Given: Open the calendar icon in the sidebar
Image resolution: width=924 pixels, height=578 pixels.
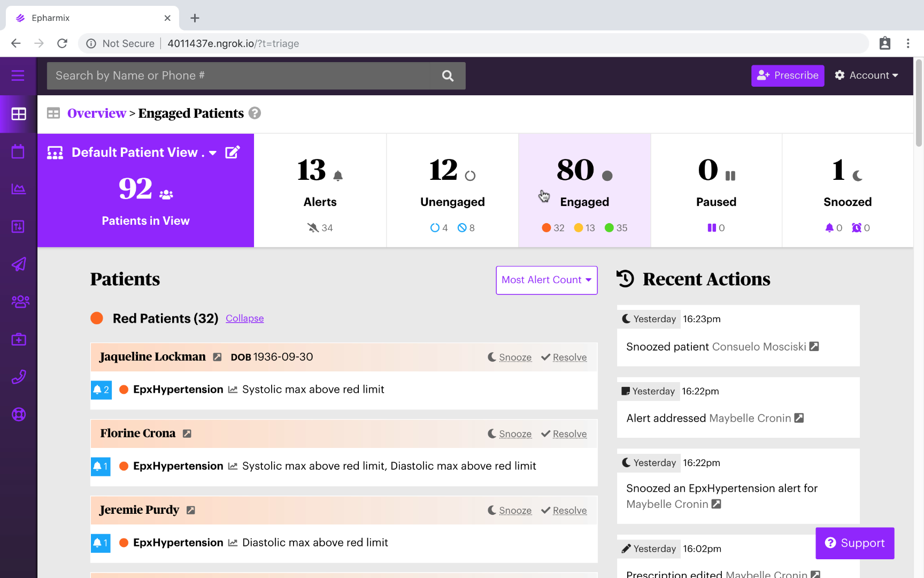Looking at the screenshot, I should 18,151.
